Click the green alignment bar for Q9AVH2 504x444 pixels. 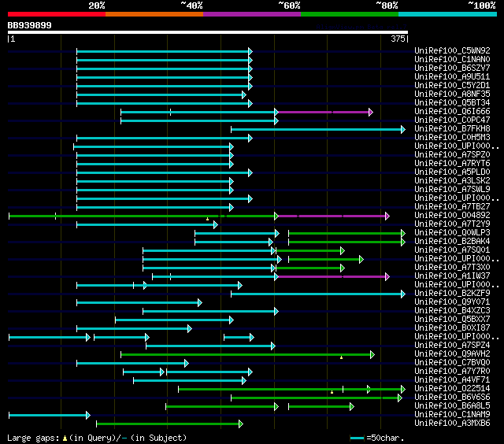248,355
